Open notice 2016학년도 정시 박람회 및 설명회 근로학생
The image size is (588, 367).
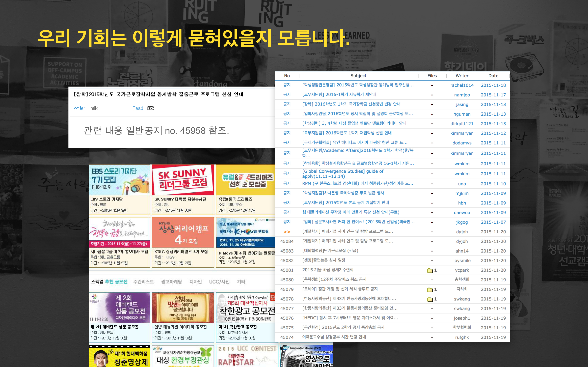tap(358, 114)
